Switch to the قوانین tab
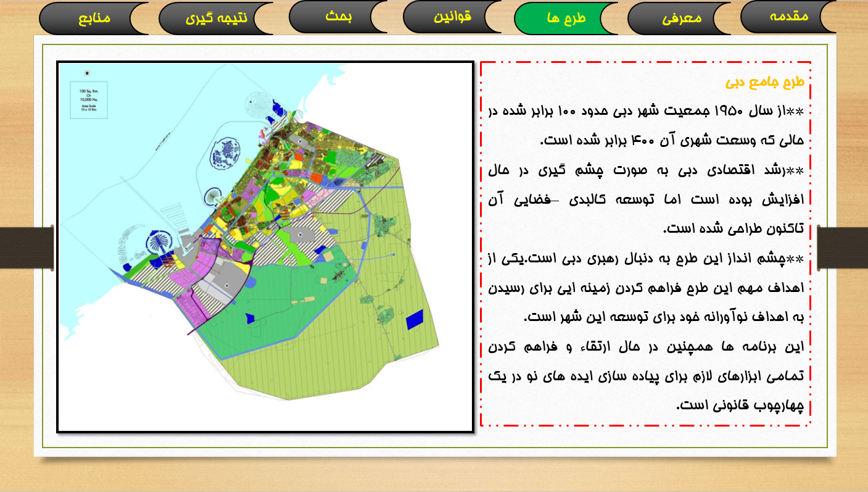Screen dimensions: 868x492 453,17
